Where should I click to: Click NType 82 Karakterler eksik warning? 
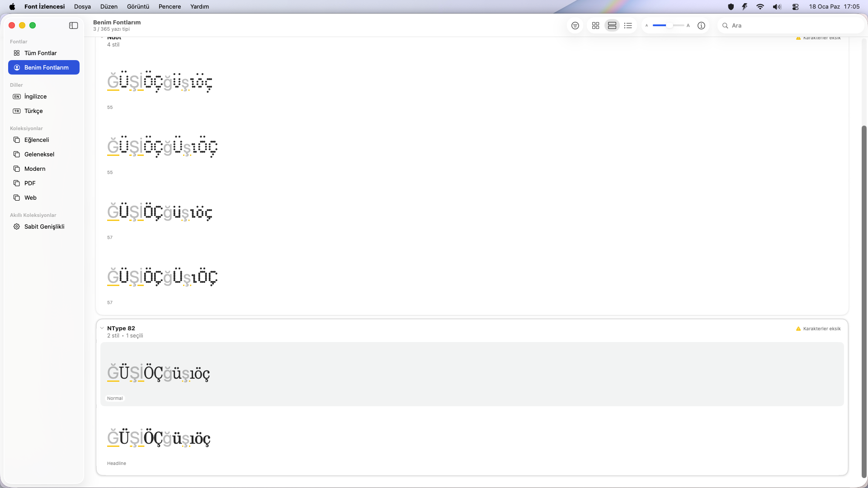pyautogui.click(x=818, y=328)
